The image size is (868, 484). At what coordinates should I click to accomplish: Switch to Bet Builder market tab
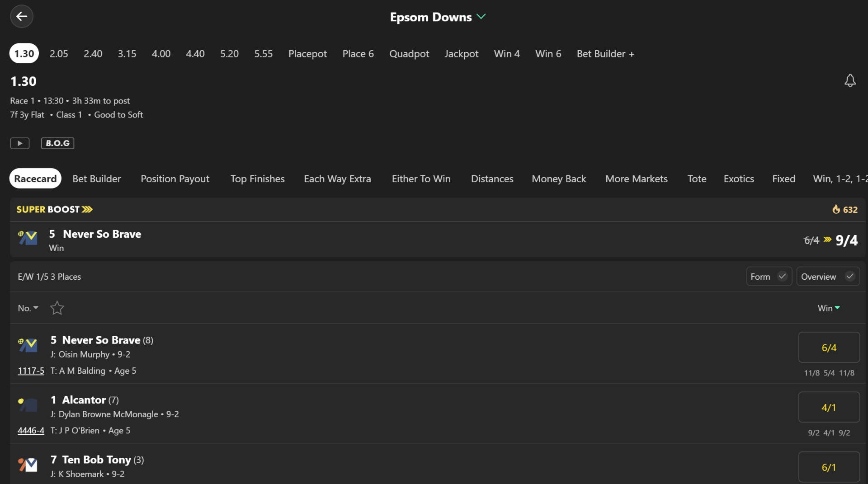(97, 179)
